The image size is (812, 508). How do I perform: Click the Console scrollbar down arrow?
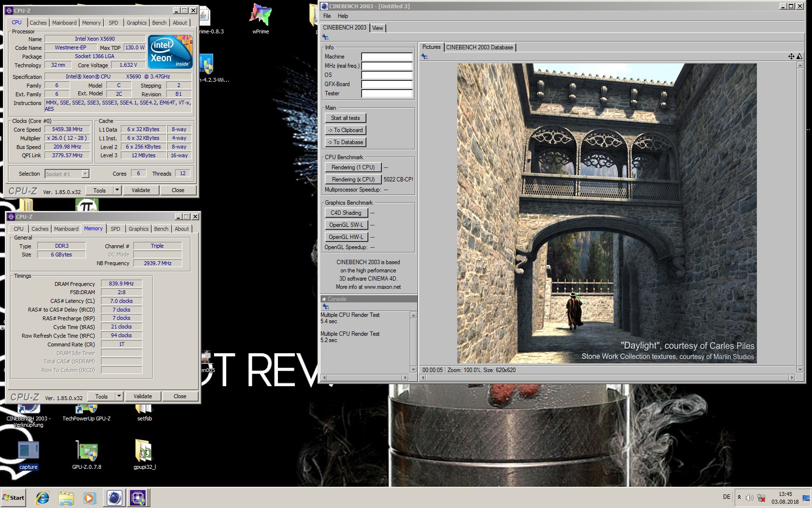coord(413,370)
